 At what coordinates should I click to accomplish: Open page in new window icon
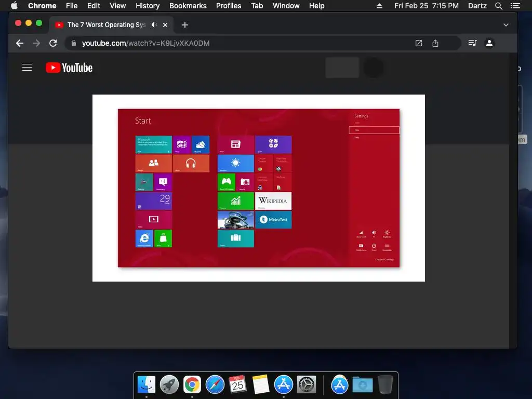(419, 43)
